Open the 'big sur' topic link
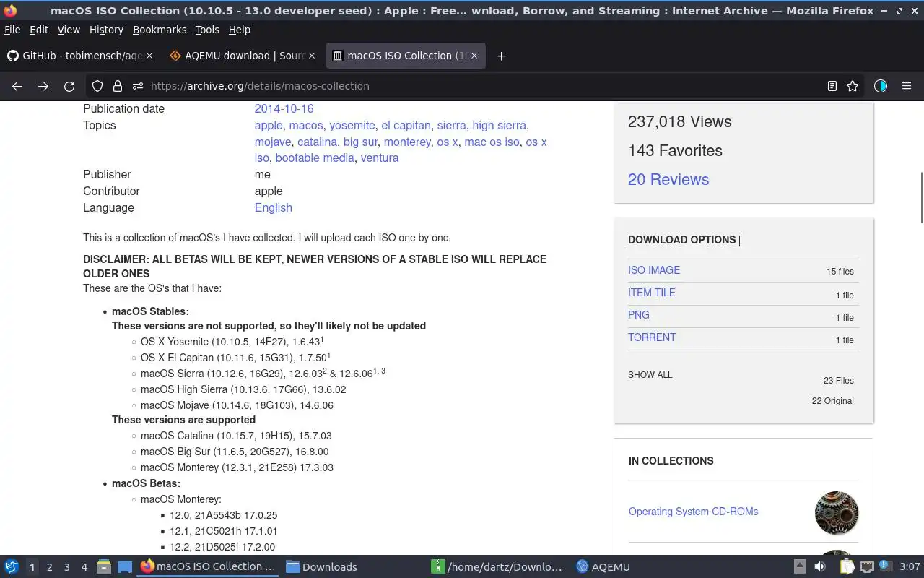 click(360, 142)
